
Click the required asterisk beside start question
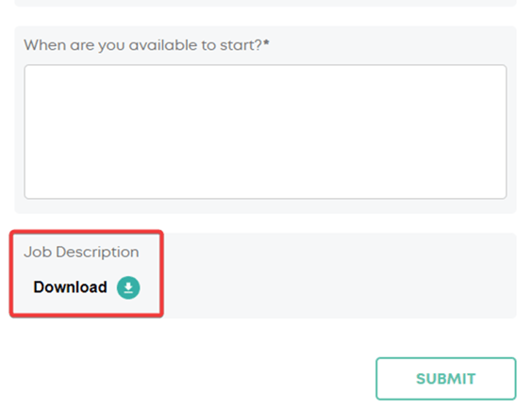(x=266, y=42)
